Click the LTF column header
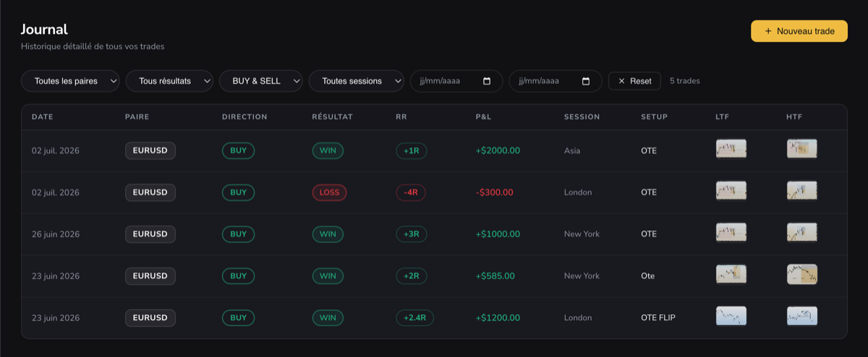Image resolution: width=868 pixels, height=357 pixels. click(723, 117)
